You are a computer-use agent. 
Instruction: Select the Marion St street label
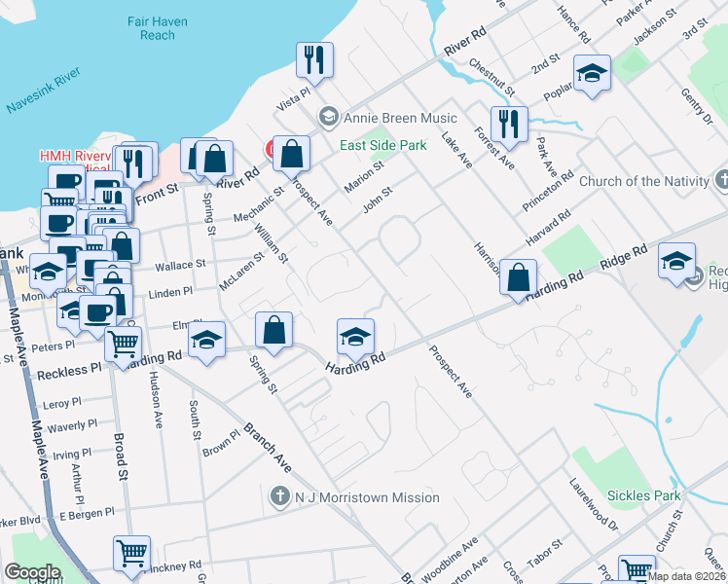coord(364,176)
